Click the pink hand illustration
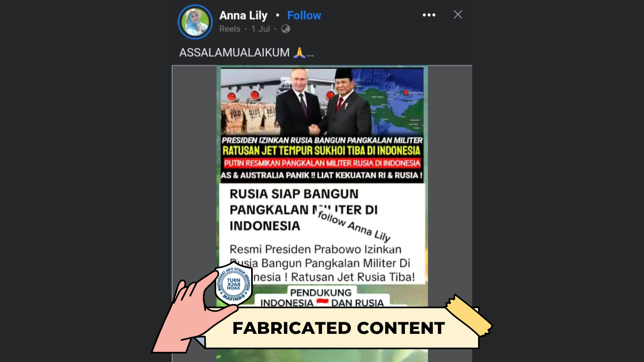The width and height of the screenshot is (644, 362). (189, 314)
